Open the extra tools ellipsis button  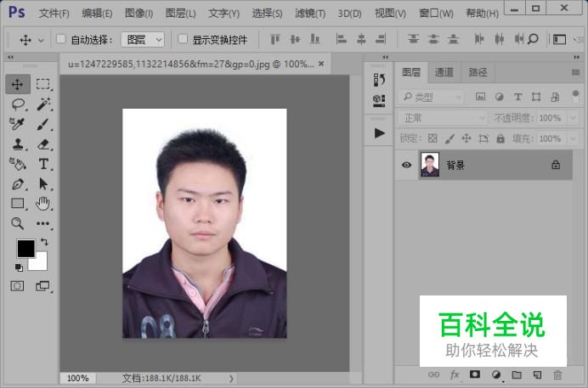[42, 223]
